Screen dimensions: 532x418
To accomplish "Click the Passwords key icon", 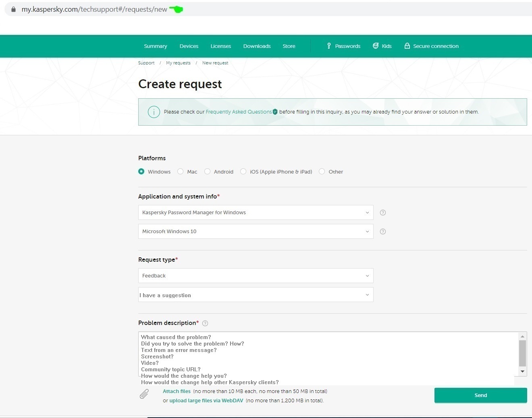I will 329,46.
